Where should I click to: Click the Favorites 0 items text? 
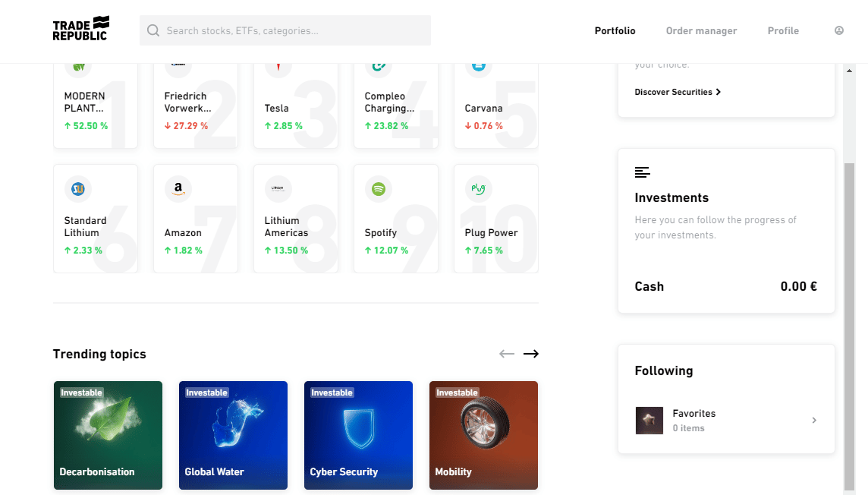tap(689, 428)
